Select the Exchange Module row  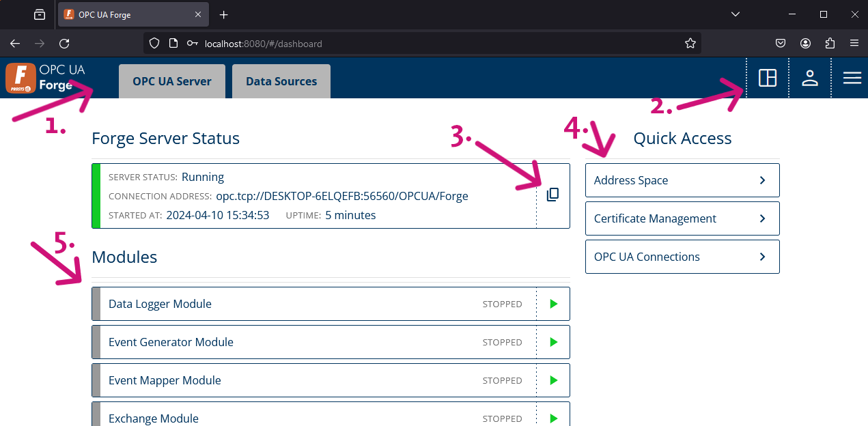coord(331,414)
